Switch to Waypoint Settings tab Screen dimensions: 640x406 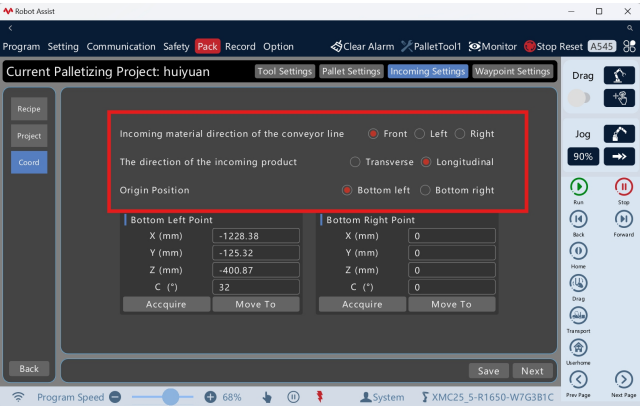pyautogui.click(x=513, y=71)
